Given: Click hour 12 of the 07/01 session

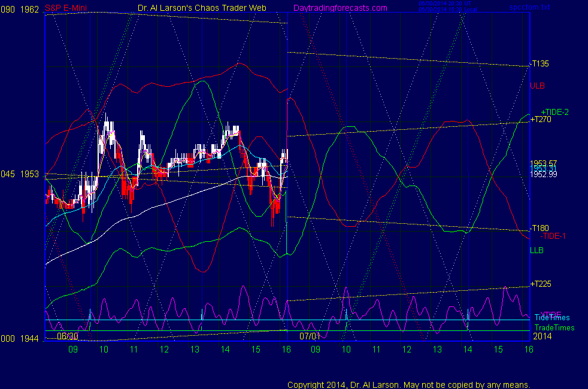Looking at the screenshot, I should coord(407,350).
